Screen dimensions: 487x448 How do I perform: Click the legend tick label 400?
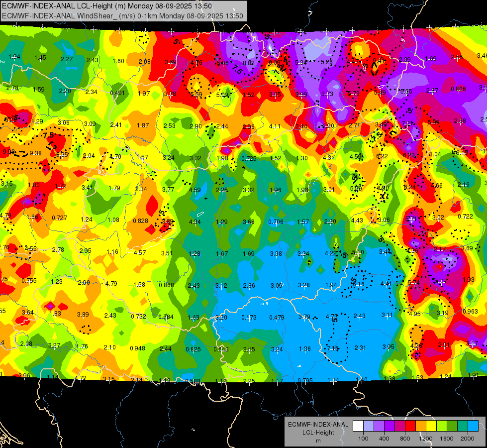click(384, 439)
